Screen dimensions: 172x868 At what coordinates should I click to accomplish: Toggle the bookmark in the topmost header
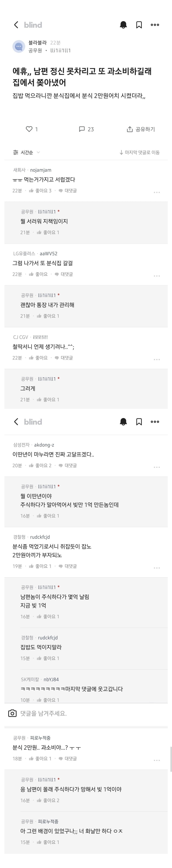pos(139,25)
